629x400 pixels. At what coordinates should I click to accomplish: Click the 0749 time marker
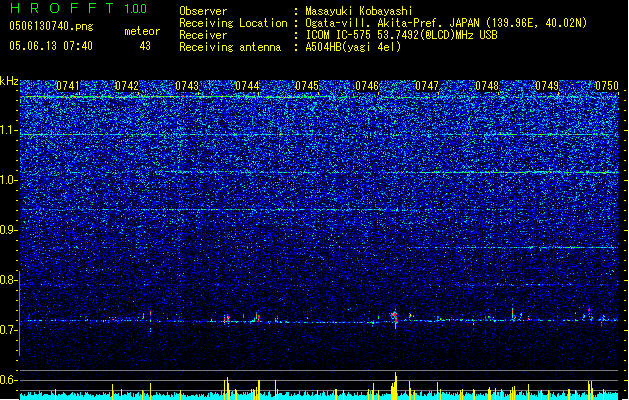click(547, 86)
